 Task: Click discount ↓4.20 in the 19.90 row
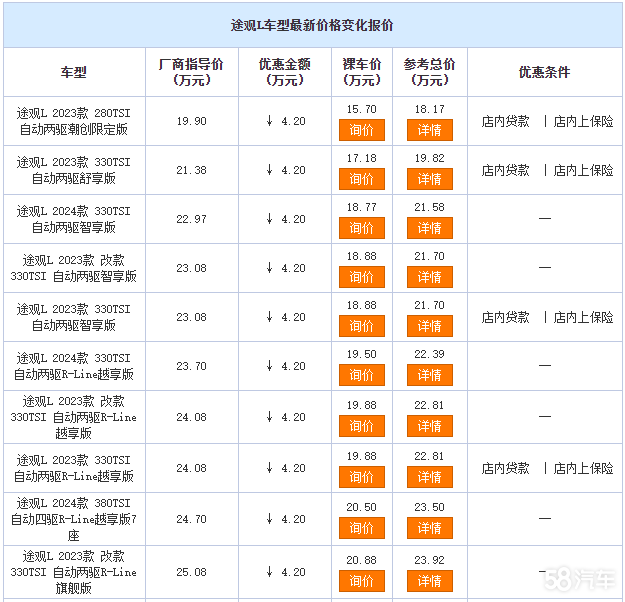[286, 121]
